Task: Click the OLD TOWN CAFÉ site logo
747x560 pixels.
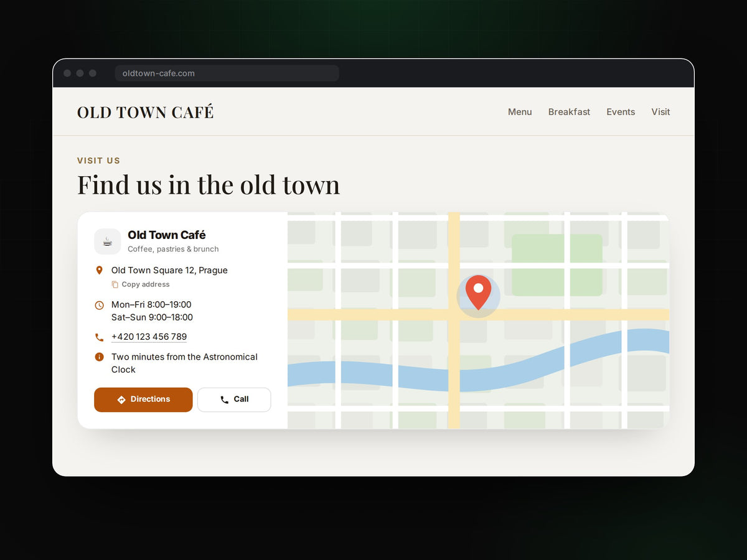Action: [145, 112]
